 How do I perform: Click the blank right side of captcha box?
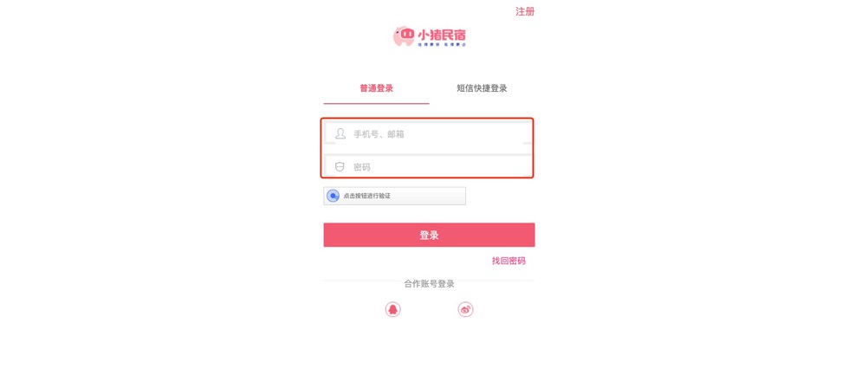pos(429,196)
